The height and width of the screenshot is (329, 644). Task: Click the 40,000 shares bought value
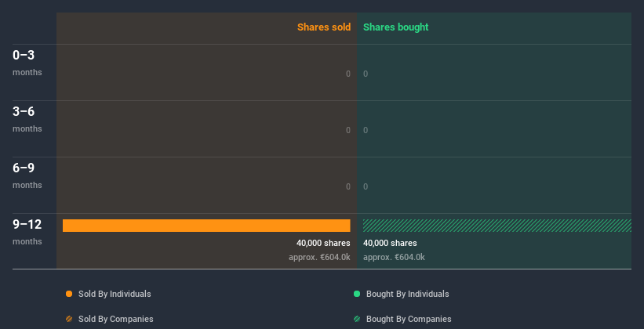click(390, 243)
